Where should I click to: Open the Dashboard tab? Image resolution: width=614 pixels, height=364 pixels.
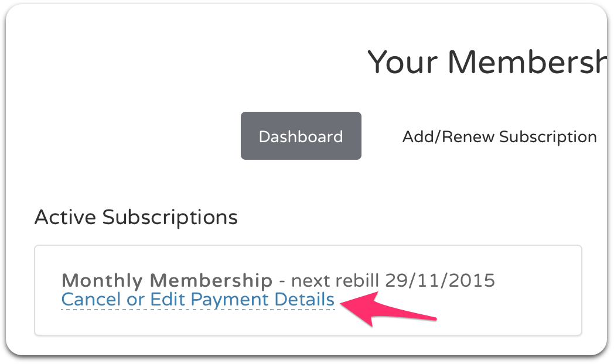tap(301, 136)
